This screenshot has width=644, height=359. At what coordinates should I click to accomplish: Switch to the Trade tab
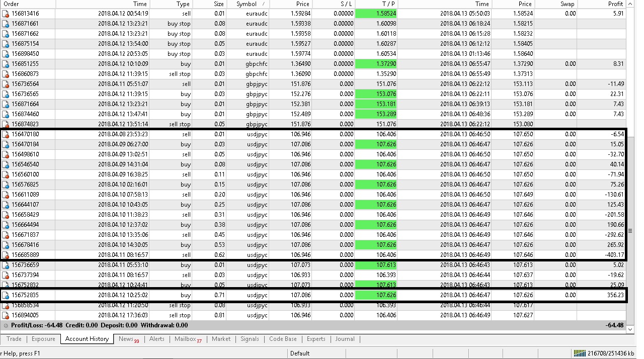coord(14,339)
